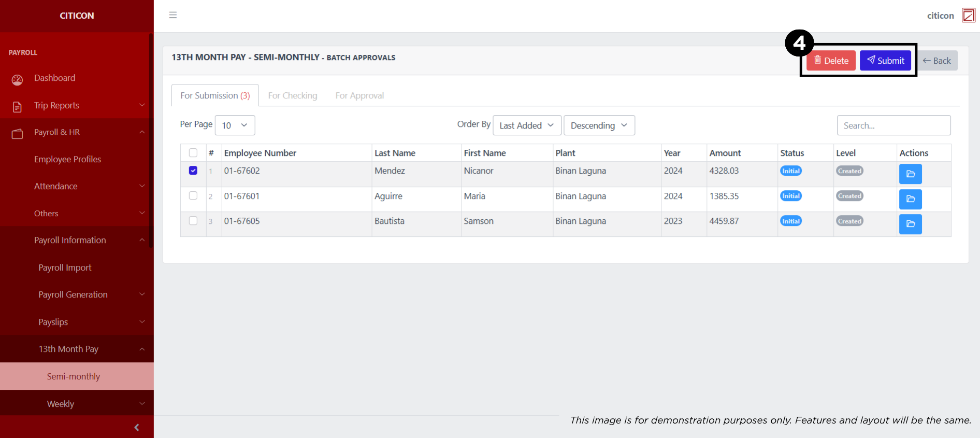Open the Descending sort dropdown
Image resolution: width=980 pixels, height=438 pixels.
pos(599,125)
